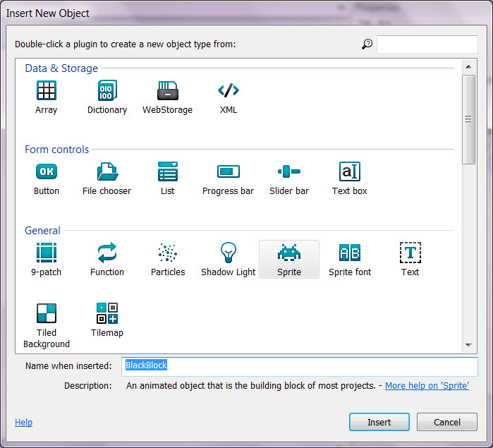Open the Help link

point(23,422)
